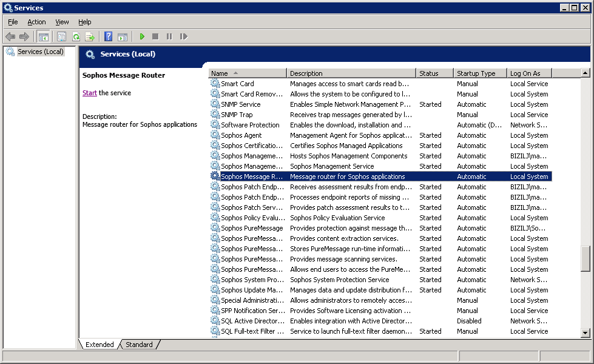The image size is (594, 364).
Task: Click the Services (Local) pane header icon
Action: pyautogui.click(x=90, y=54)
